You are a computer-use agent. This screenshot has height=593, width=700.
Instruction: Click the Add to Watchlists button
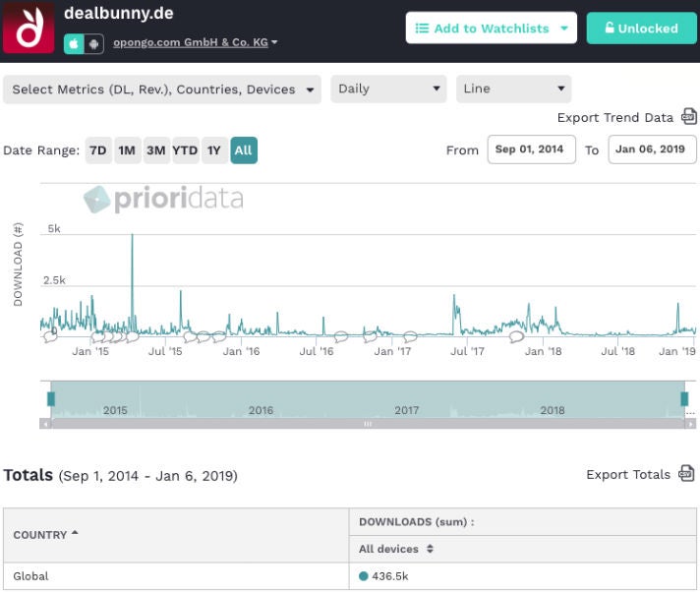pos(491,29)
